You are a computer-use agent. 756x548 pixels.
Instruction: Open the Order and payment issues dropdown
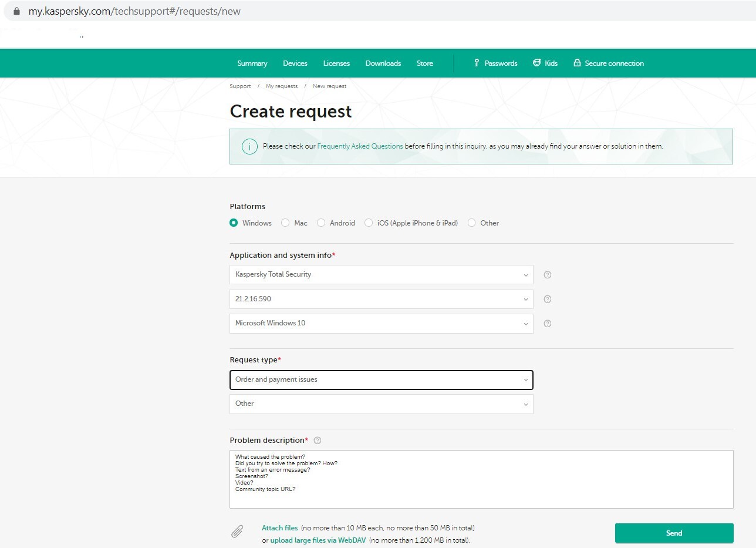point(382,379)
